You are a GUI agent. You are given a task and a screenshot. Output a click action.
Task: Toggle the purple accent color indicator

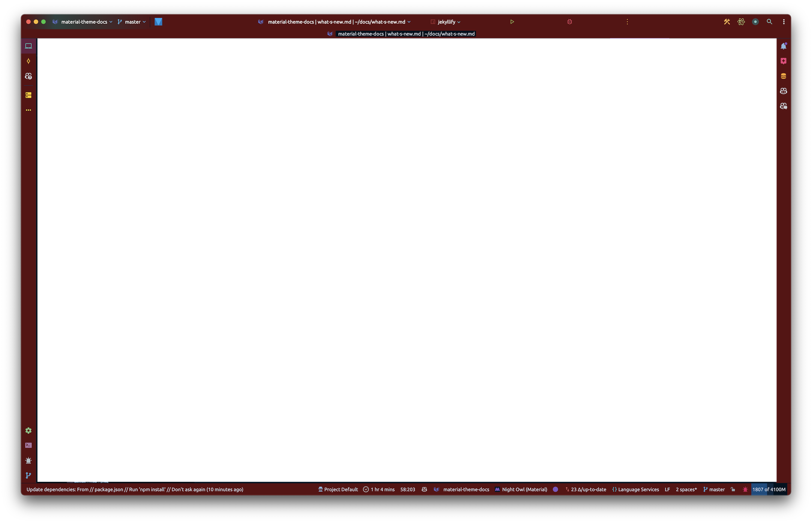(x=555, y=489)
